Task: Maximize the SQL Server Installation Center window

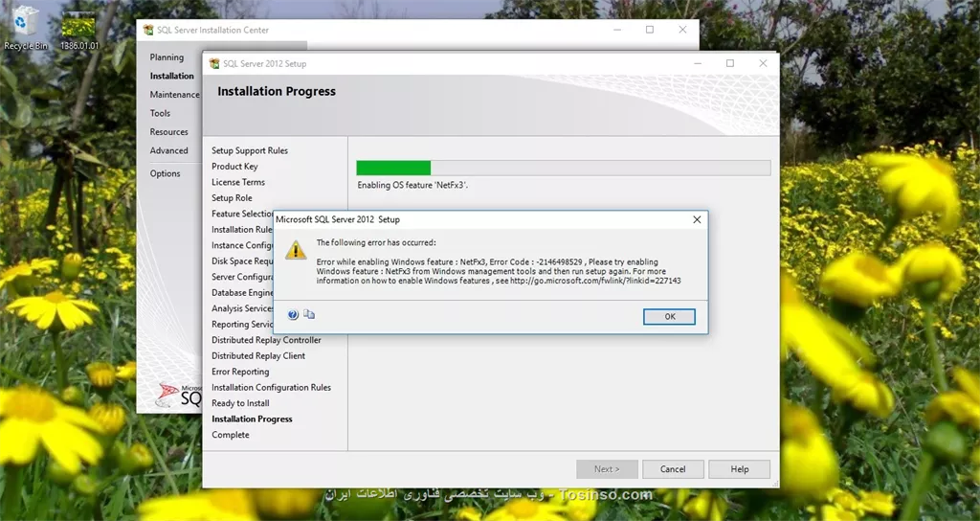Action: coord(650,30)
